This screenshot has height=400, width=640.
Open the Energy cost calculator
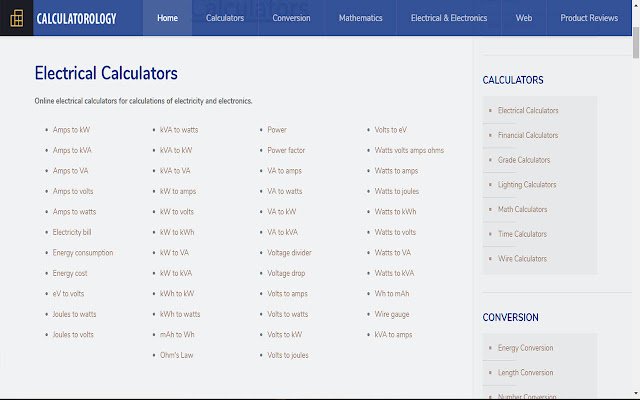70,273
